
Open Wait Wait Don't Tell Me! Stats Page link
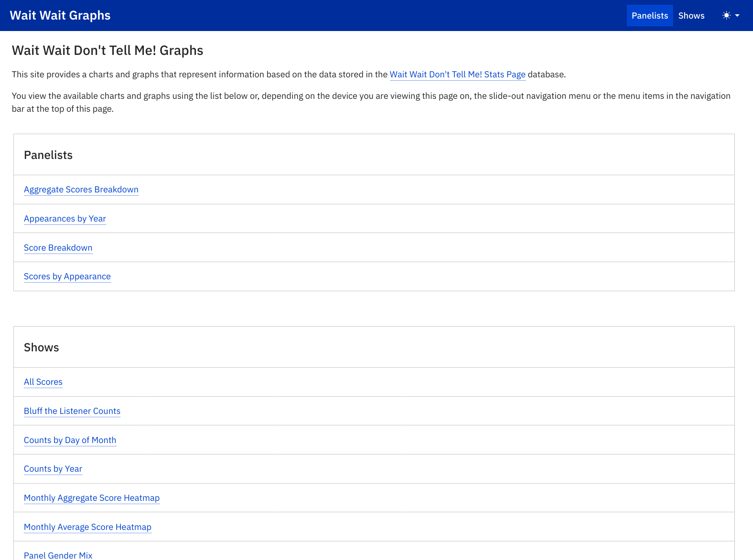click(x=457, y=74)
